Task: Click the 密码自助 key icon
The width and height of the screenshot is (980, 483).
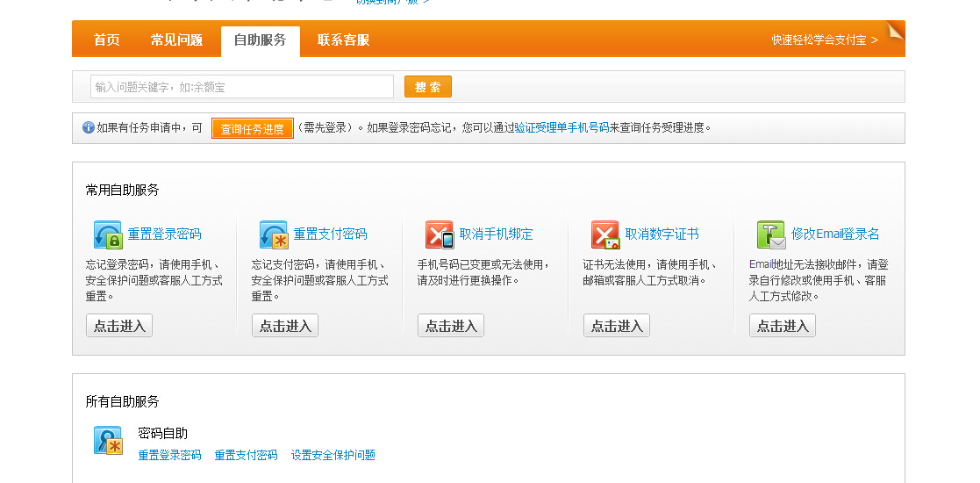Action: 108,441
